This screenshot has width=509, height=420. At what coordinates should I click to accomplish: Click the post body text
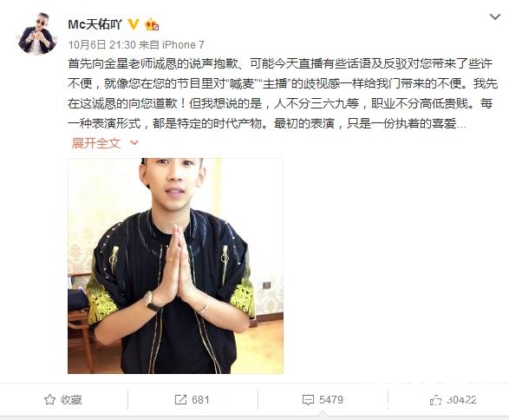click(x=283, y=94)
